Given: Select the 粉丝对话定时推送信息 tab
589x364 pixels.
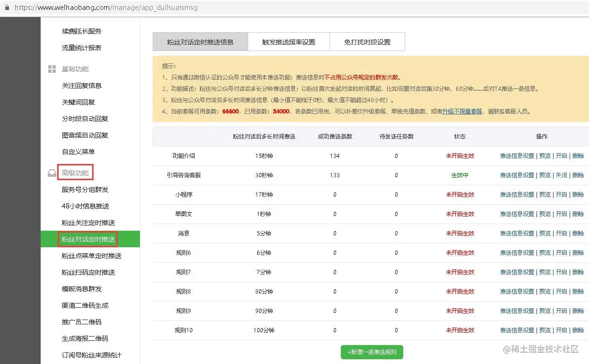Looking at the screenshot, I should pyautogui.click(x=200, y=42).
